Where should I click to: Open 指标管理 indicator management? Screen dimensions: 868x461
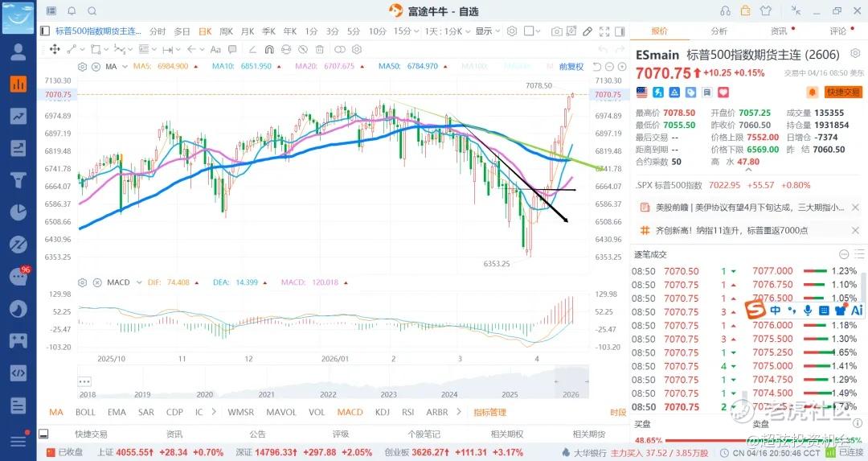[490, 412]
